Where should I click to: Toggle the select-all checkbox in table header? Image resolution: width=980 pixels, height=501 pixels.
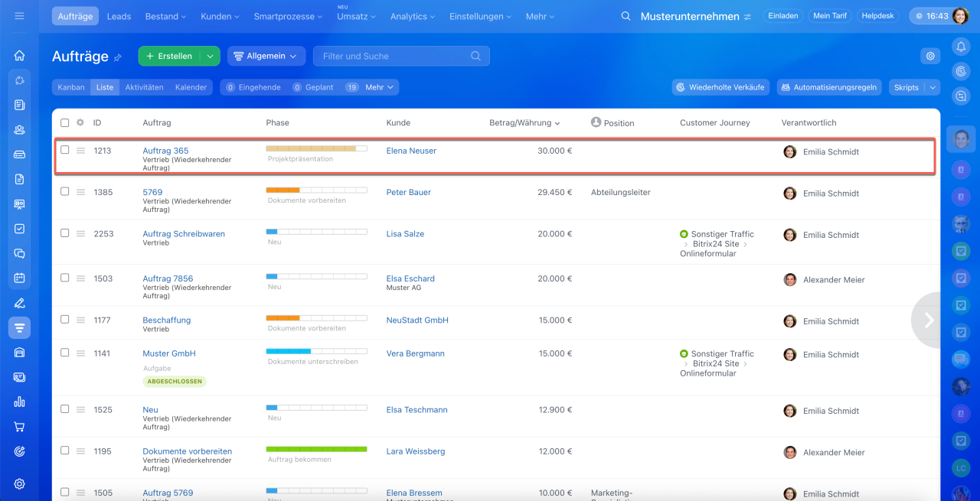pyautogui.click(x=65, y=122)
